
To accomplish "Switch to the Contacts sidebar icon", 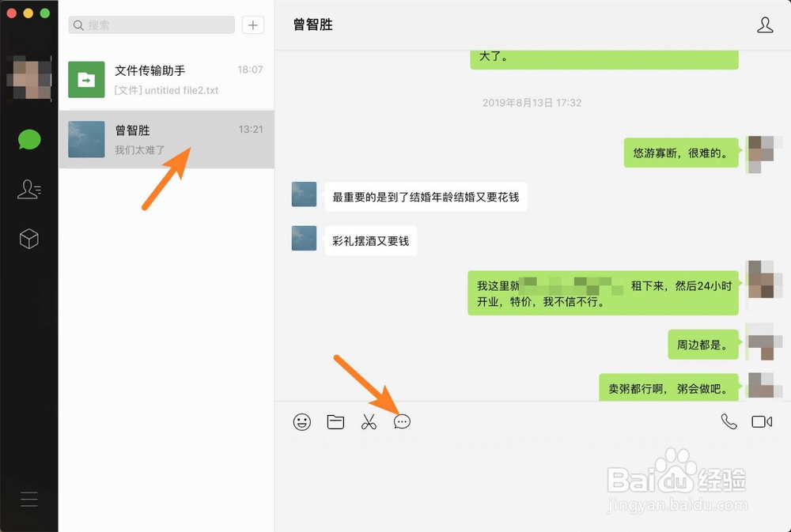I will coord(29,189).
